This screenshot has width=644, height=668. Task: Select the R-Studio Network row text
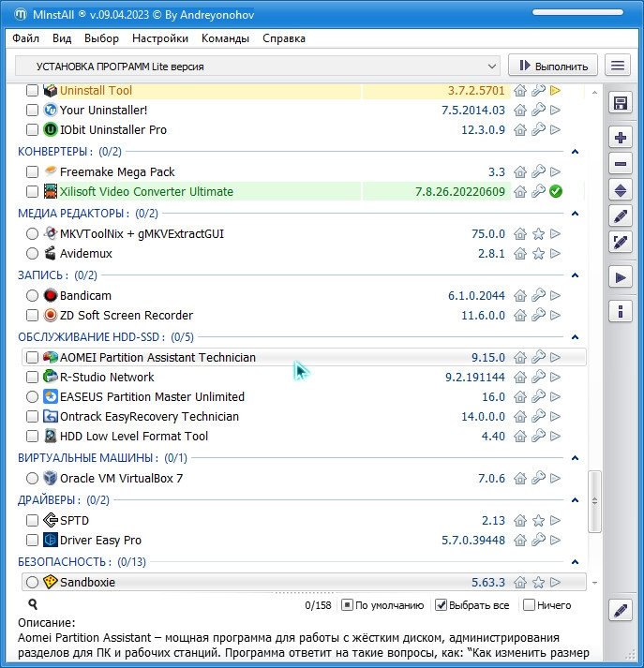pos(107,377)
